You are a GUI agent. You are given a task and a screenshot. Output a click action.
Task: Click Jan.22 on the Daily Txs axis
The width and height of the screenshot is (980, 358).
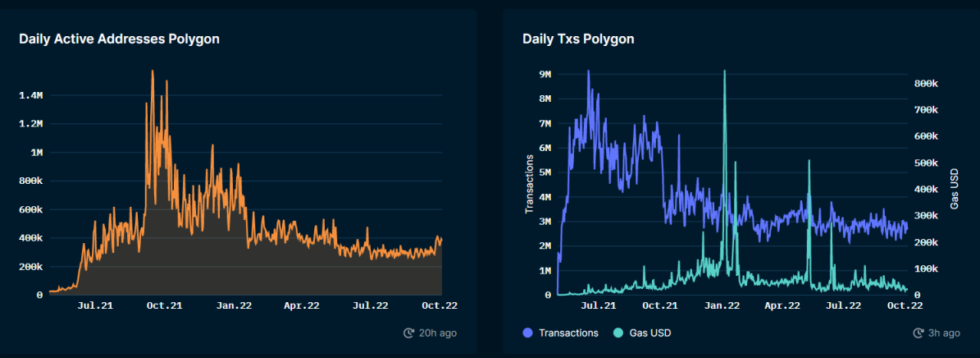(x=722, y=305)
